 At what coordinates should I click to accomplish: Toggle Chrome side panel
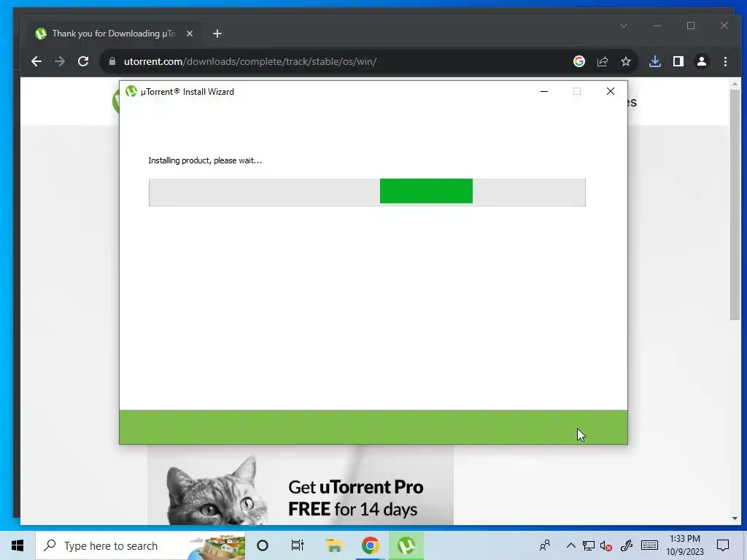[x=678, y=61]
